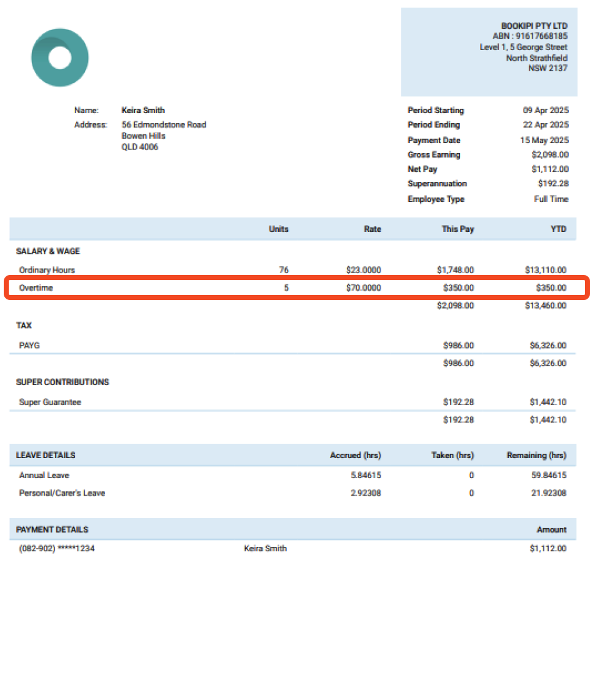The height and width of the screenshot is (700, 590).
Task: Select the Gross Earning amount $2,098.00
Action: point(551,154)
